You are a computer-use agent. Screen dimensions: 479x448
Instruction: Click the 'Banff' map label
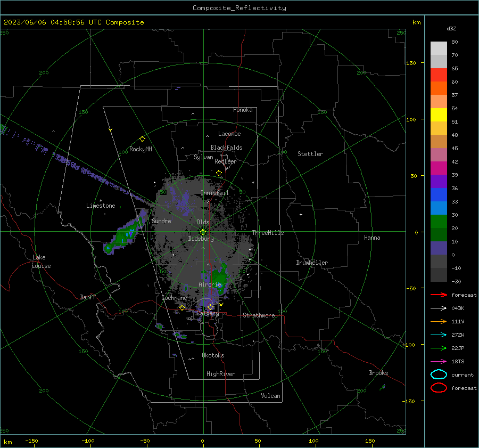88,297
